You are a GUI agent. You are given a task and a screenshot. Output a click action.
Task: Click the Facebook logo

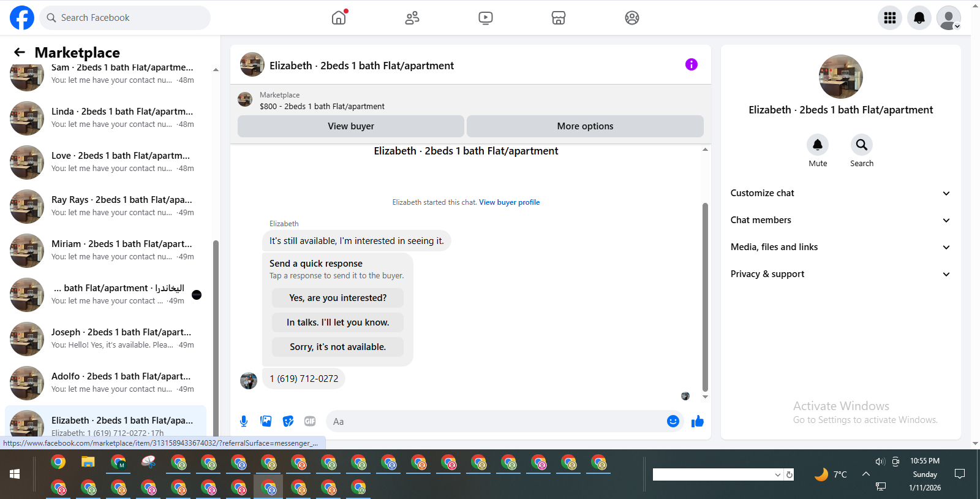click(x=22, y=18)
